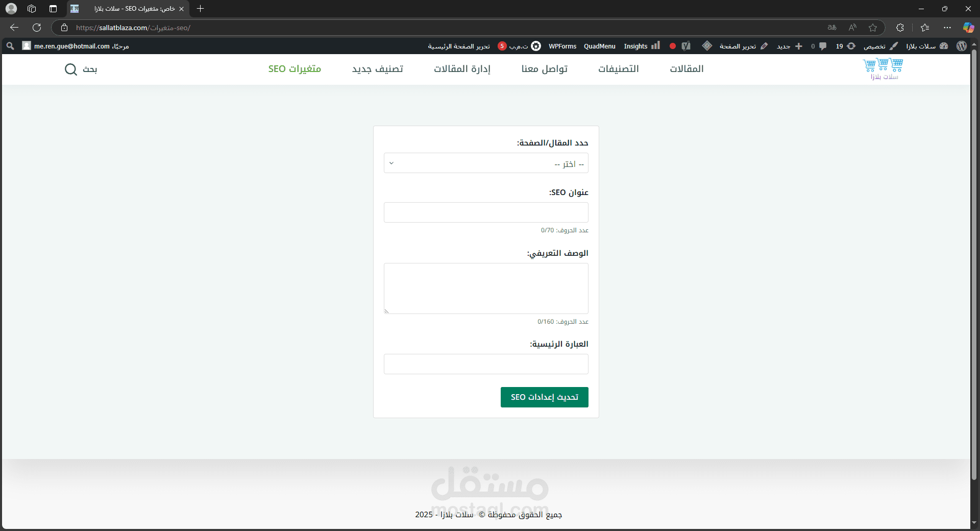Expand the حدد المقال/الصفحة dropdown
The height and width of the screenshot is (531, 980).
pos(486,163)
